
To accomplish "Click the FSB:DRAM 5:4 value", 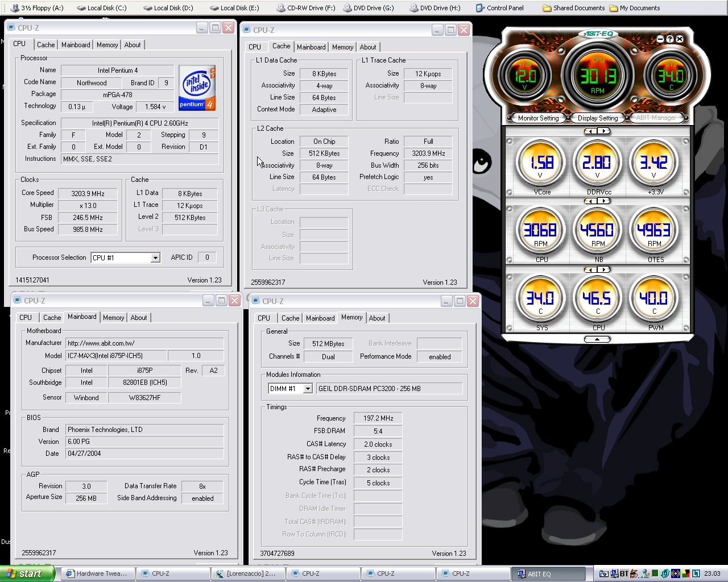I will (x=378, y=431).
